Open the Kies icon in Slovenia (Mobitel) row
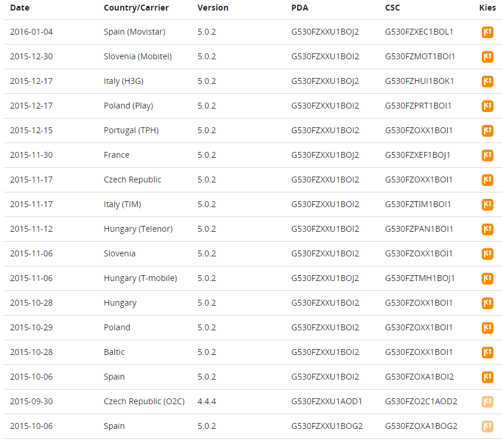The image size is (504, 440). tap(487, 57)
